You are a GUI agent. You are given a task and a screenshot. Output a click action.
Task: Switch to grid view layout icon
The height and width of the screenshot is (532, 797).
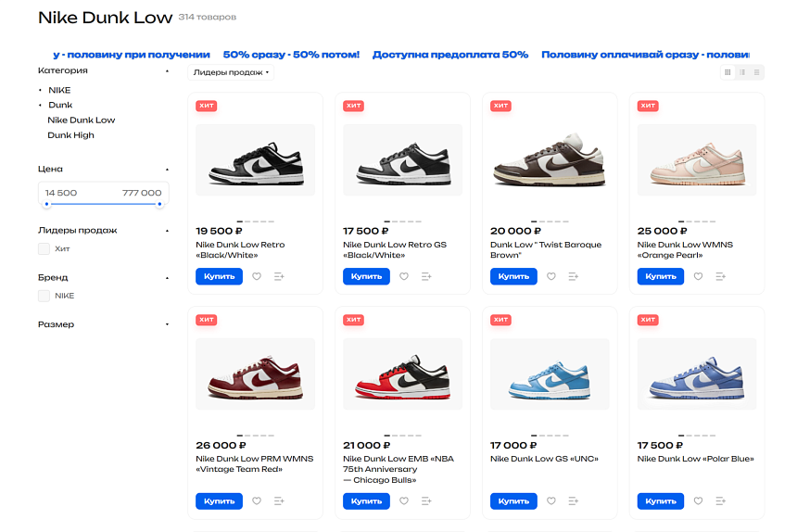tap(727, 72)
